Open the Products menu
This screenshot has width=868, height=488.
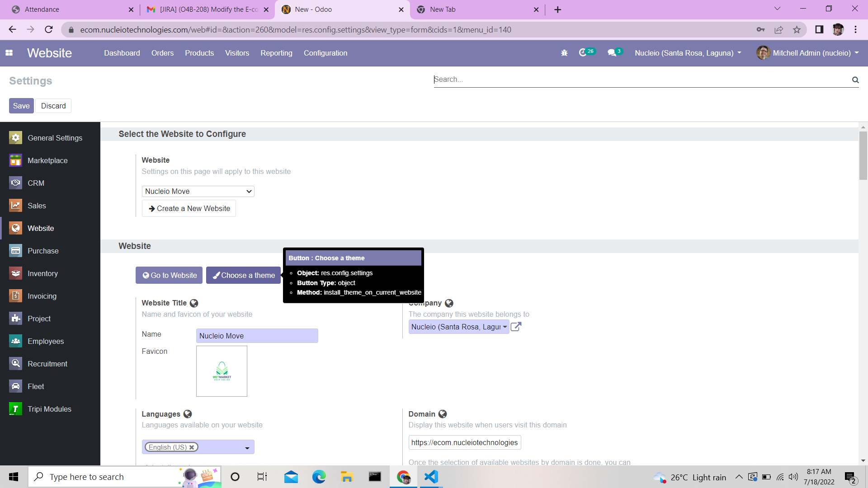pos(199,53)
